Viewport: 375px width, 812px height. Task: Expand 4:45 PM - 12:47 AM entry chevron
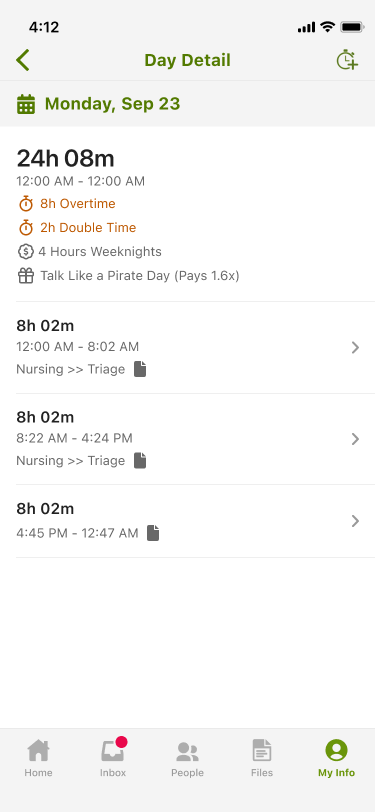coord(355,521)
